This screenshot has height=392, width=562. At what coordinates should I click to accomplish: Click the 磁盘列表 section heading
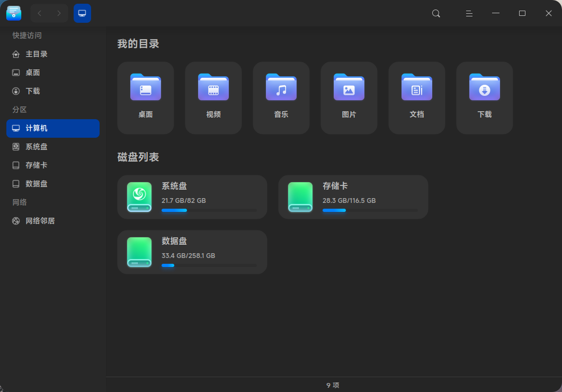pyautogui.click(x=138, y=157)
